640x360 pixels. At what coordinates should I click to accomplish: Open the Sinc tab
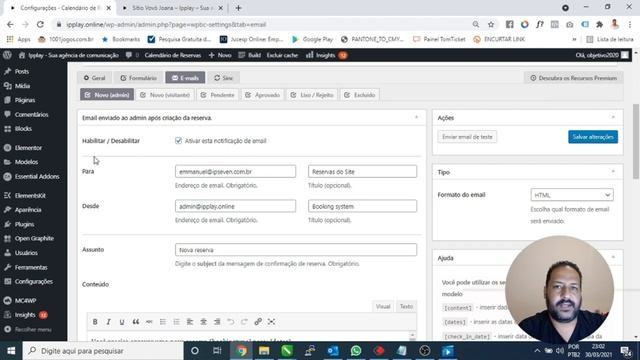click(x=223, y=78)
